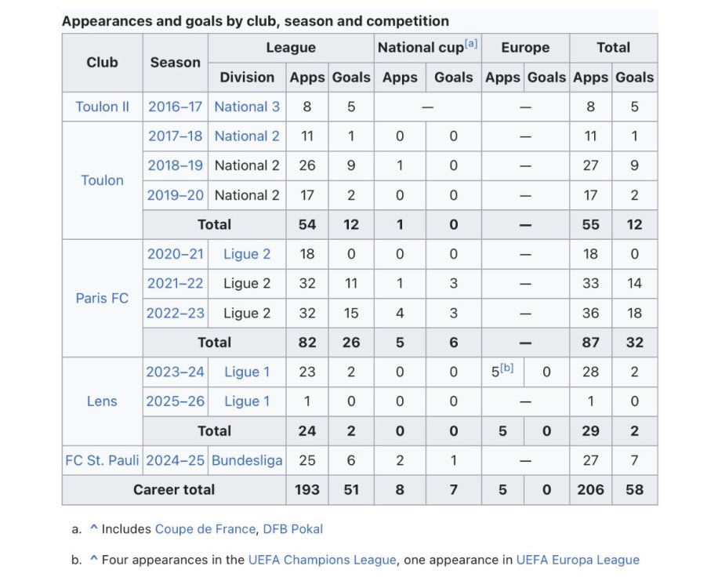The image size is (718, 588).
Task: Jump back via note b caret
Action: click(x=93, y=560)
